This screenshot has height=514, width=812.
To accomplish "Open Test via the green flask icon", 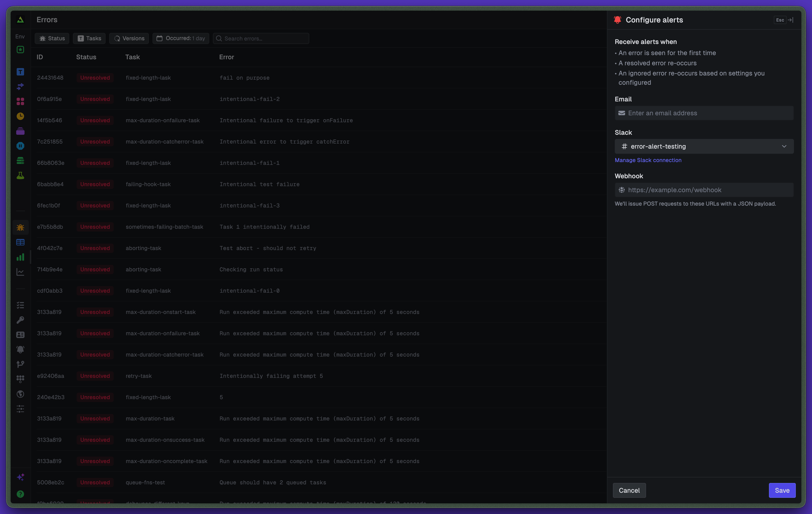I will coord(20,175).
